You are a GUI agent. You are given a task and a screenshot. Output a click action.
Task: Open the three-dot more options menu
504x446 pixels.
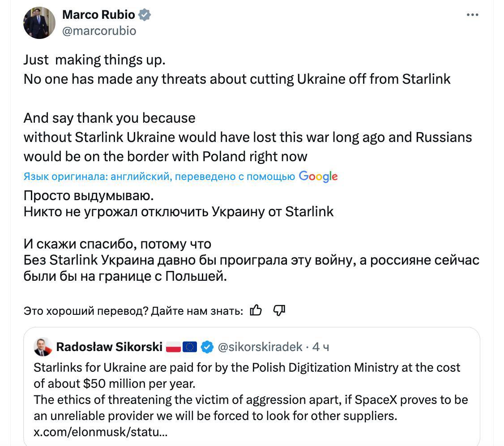coord(472,15)
